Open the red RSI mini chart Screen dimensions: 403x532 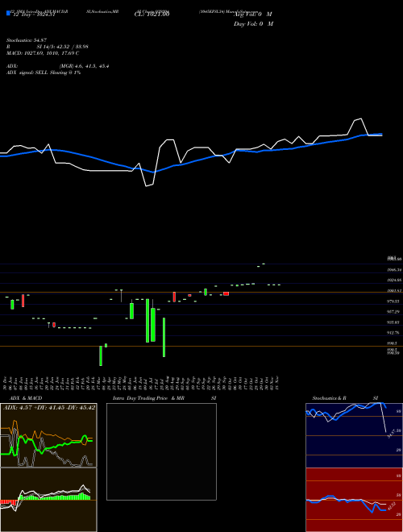[x=354, y=500]
